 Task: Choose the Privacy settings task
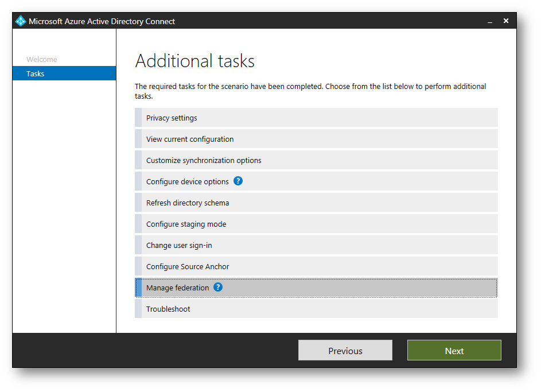[x=316, y=118]
